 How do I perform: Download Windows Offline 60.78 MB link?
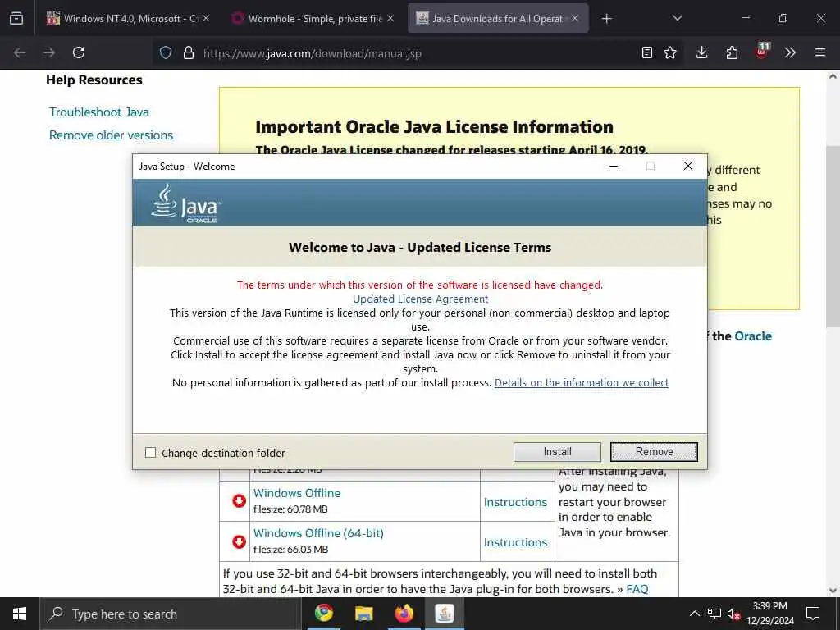[x=297, y=493]
